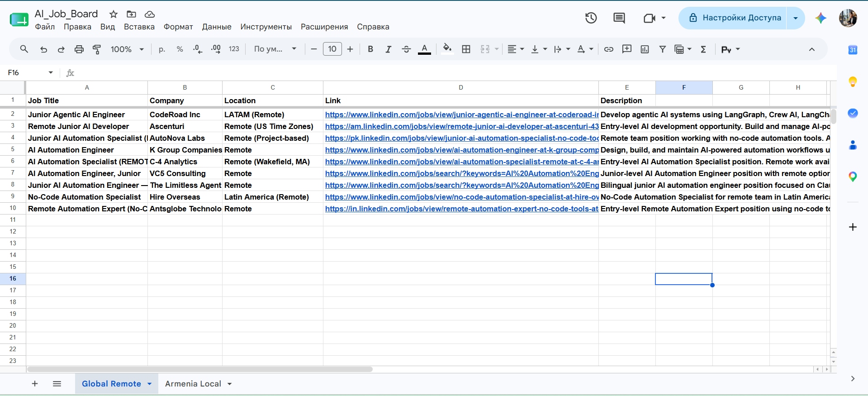868x396 pixels.
Task: Format as currency in rubles
Action: tap(162, 49)
